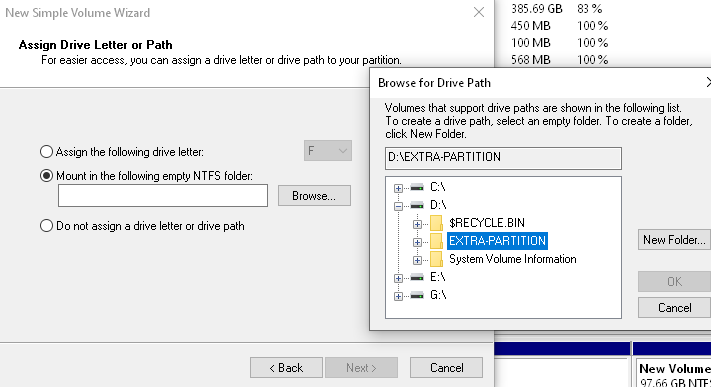This screenshot has height=387, width=711.
Task: Click the $RECYCLE.BIN folder icon
Action: pyautogui.click(x=436, y=223)
